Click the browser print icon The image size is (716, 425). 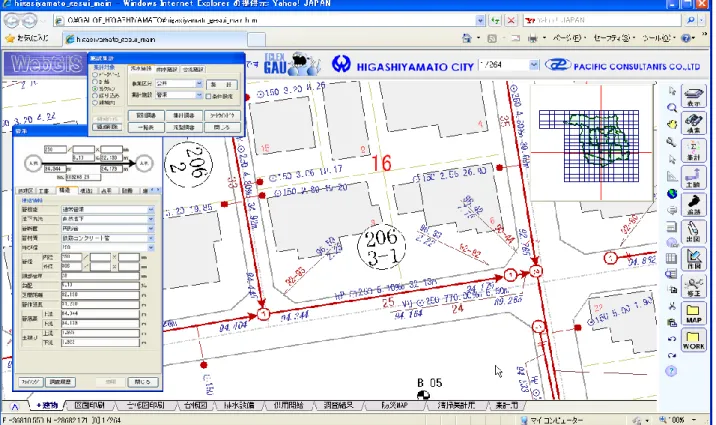tap(533, 38)
